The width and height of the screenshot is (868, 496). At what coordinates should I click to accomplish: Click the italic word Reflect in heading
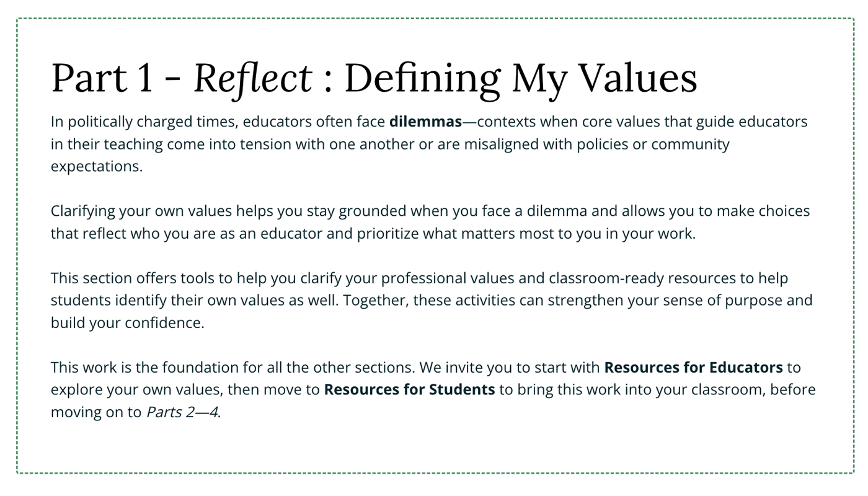(x=252, y=79)
